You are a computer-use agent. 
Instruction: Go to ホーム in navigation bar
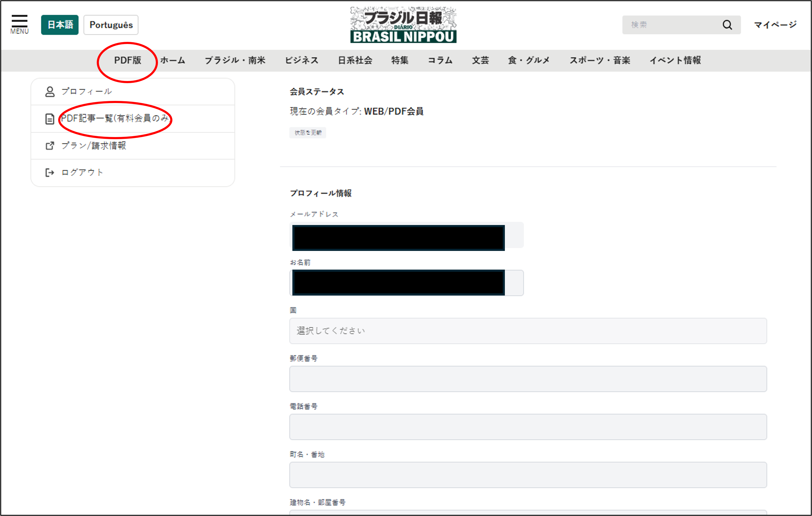(173, 60)
